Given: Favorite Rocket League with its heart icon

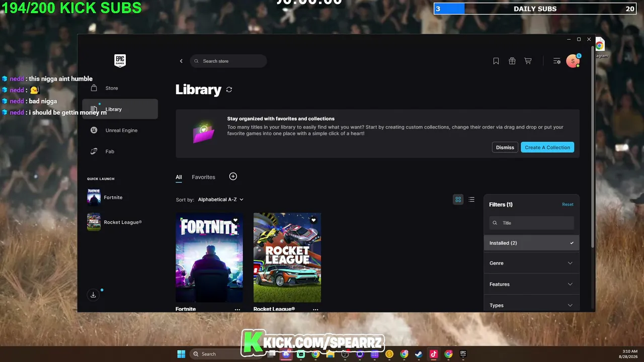Looking at the screenshot, I should (313, 220).
